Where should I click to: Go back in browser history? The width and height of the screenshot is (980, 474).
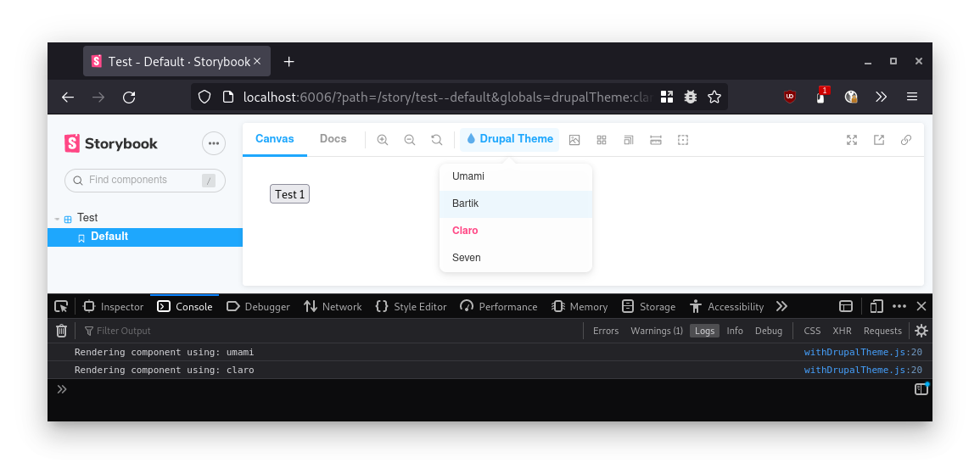point(68,97)
